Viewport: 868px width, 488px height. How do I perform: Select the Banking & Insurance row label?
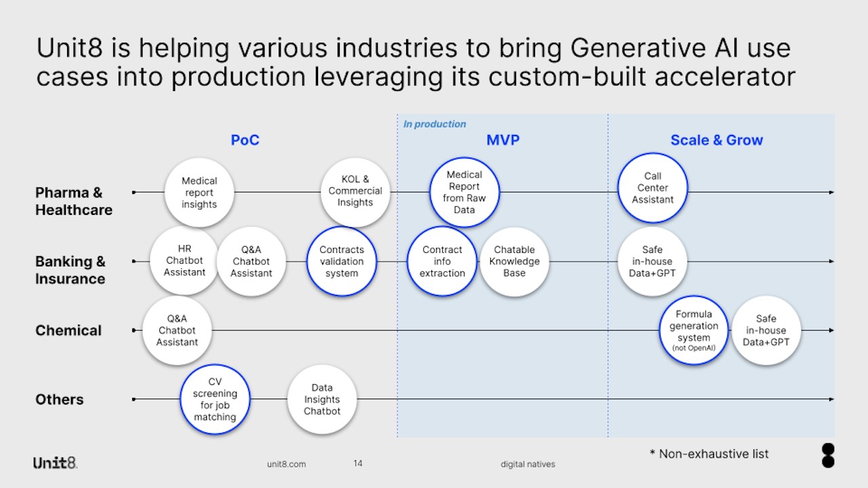tap(71, 270)
